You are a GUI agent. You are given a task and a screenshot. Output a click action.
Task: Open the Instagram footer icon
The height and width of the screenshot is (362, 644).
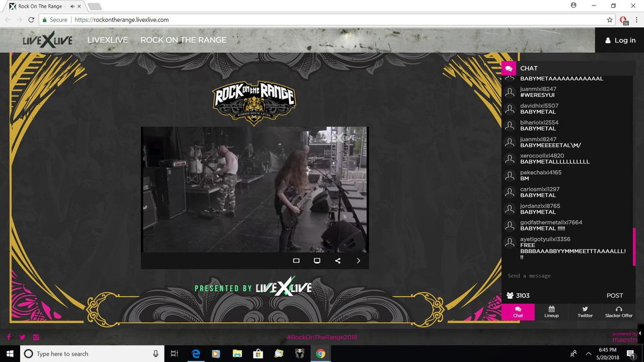(36, 337)
